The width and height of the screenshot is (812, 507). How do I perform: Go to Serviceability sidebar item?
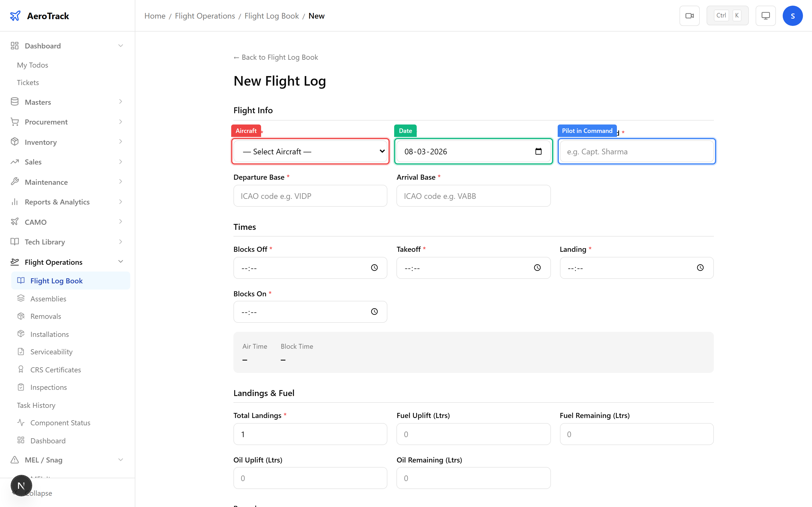(x=51, y=352)
